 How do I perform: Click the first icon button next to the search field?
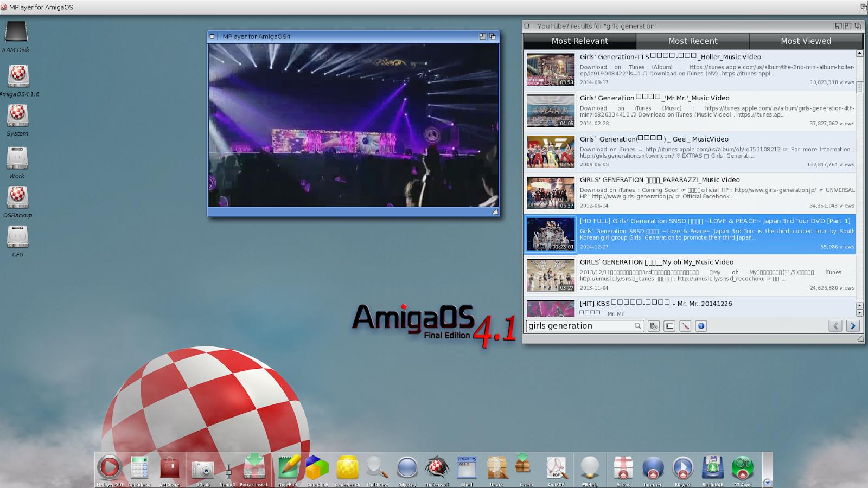654,326
